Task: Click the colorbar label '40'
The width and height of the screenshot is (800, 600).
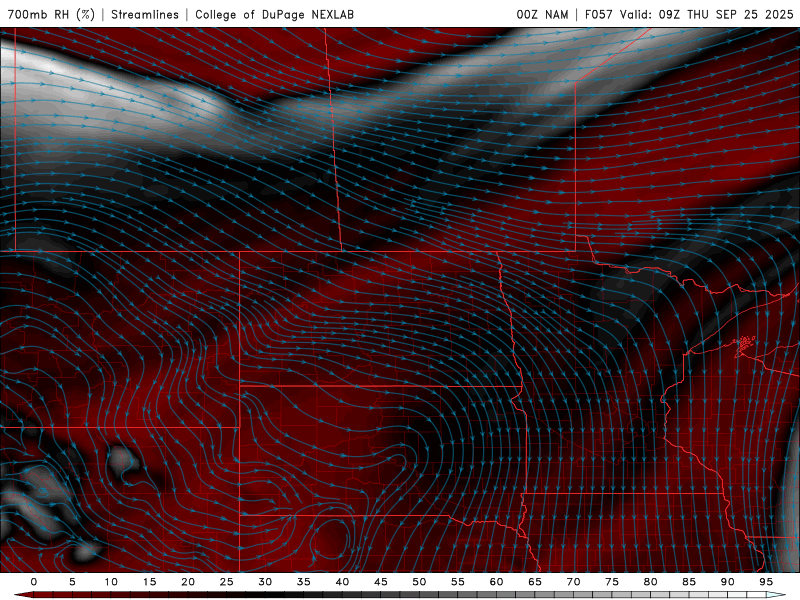Action: (342, 582)
